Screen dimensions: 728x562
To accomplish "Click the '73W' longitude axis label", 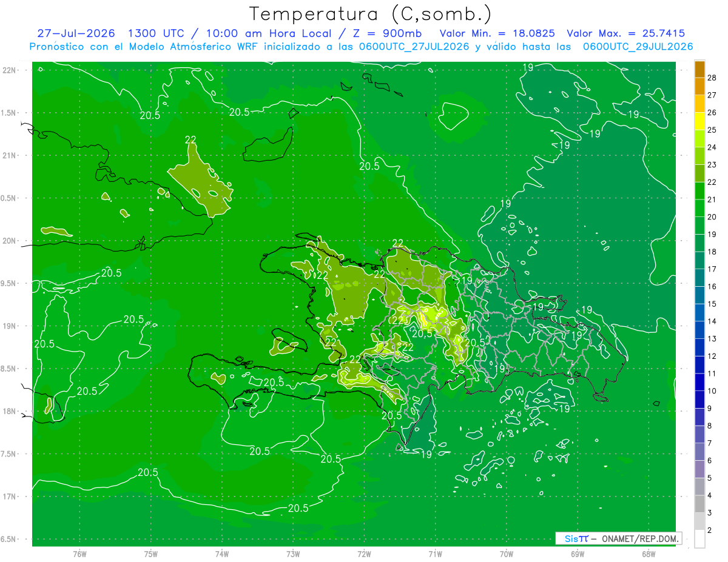I will pyautogui.click(x=293, y=554).
